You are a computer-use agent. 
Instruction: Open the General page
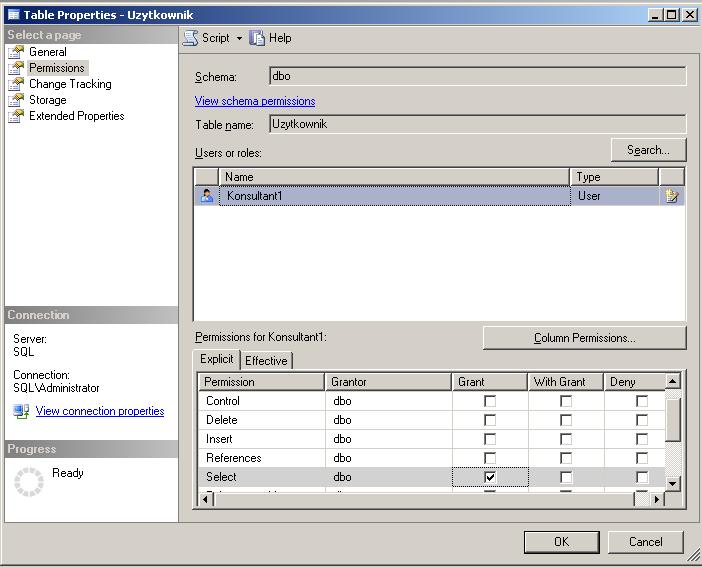pos(47,52)
